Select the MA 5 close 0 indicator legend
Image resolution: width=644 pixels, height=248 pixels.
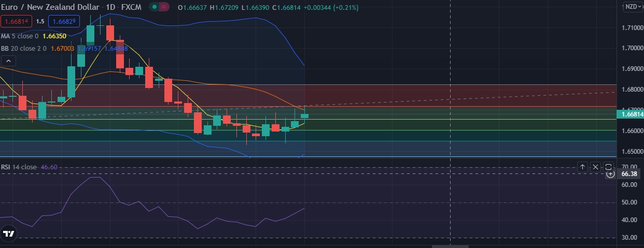pyautogui.click(x=20, y=36)
